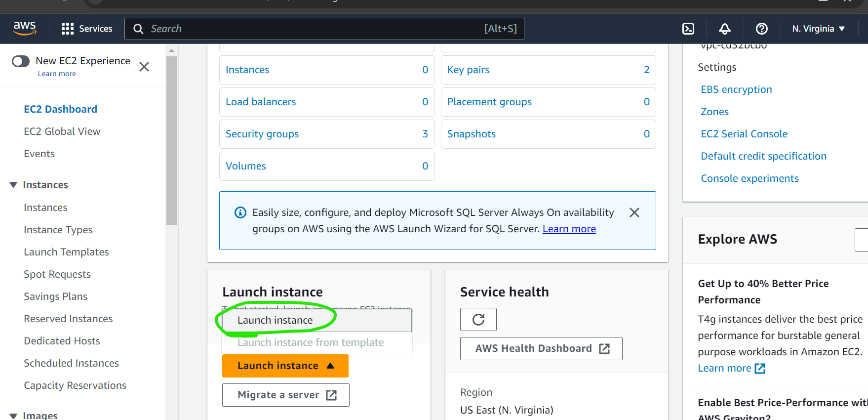Viewport: 868px width, 420px height.
Task: Click the sidebar vertical scrollbar
Action: tap(171, 141)
